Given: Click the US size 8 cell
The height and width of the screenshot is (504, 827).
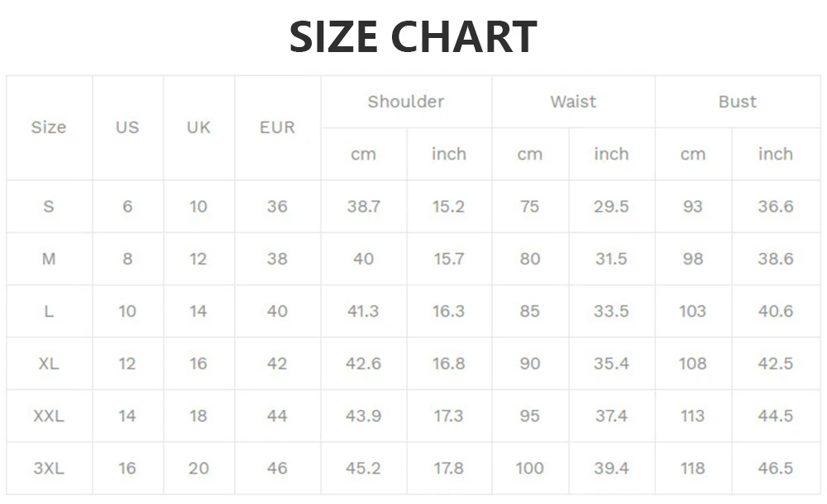Looking at the screenshot, I should click(127, 259).
